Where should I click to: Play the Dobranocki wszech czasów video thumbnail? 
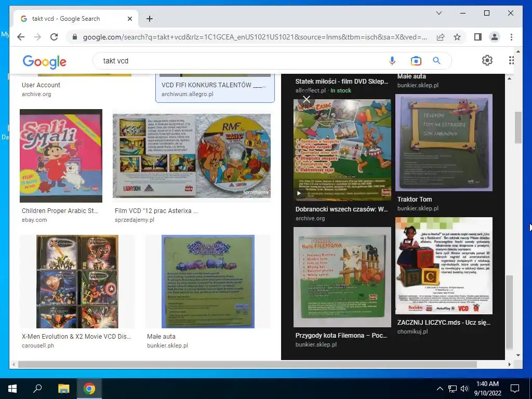coord(299,193)
